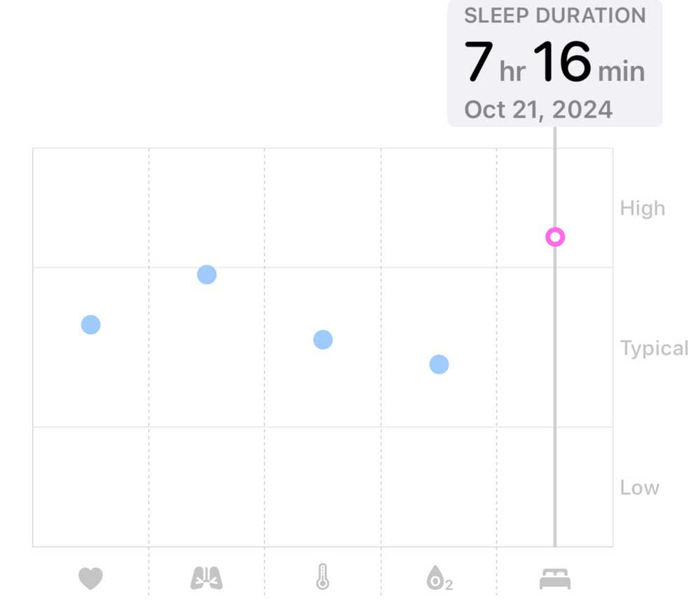Tap the heart rate icon
The width and height of the screenshot is (700, 615).
90,579
